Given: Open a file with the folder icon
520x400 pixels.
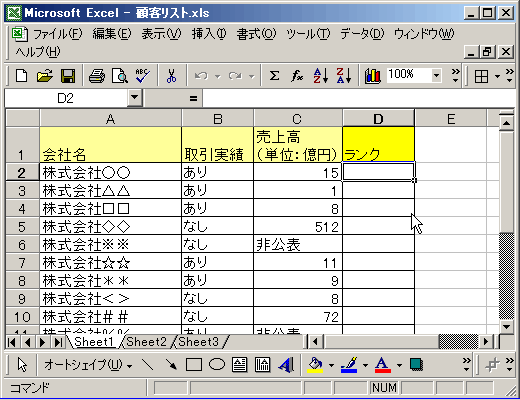Looking at the screenshot, I should 45,76.
